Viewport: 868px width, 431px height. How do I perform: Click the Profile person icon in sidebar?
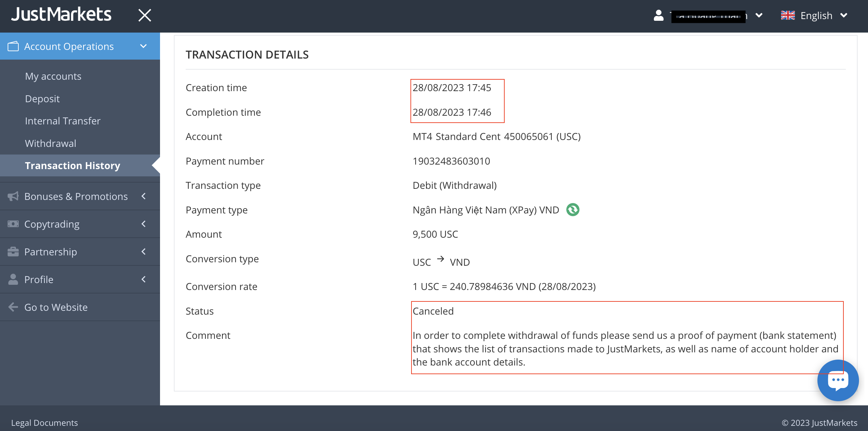[13, 279]
